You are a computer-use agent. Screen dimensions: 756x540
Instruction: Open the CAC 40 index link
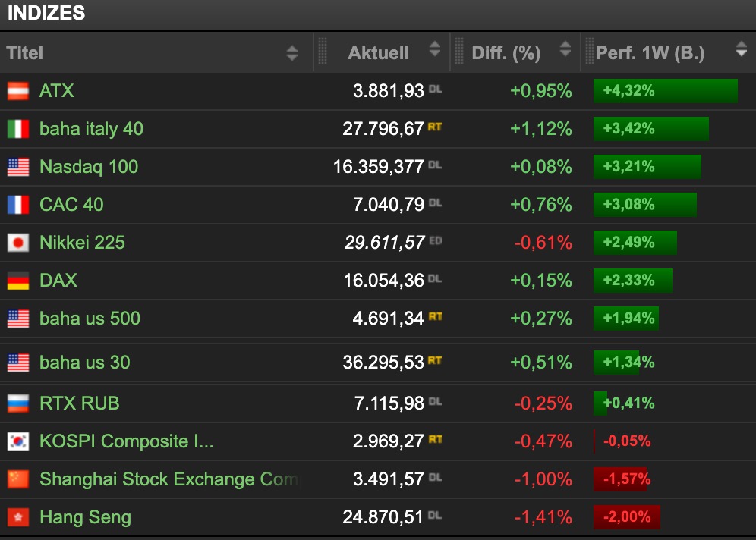click(x=71, y=205)
